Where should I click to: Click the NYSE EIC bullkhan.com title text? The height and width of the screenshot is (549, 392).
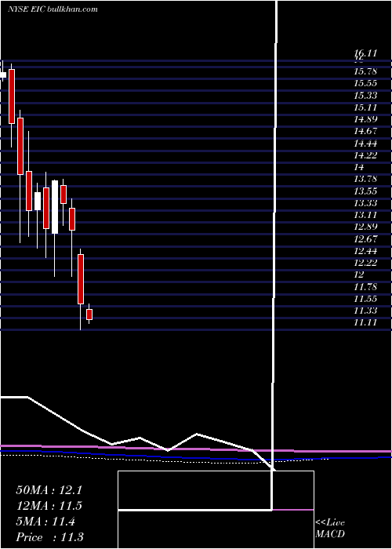click(53, 9)
